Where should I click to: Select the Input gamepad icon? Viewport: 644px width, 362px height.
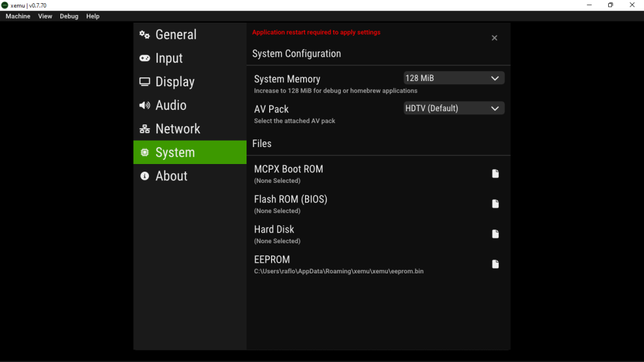tap(145, 58)
